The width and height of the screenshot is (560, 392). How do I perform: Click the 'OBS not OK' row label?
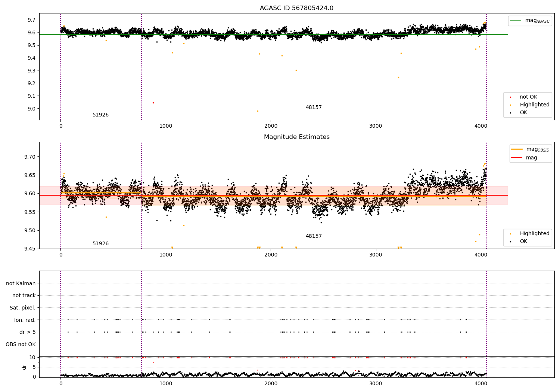21,344
